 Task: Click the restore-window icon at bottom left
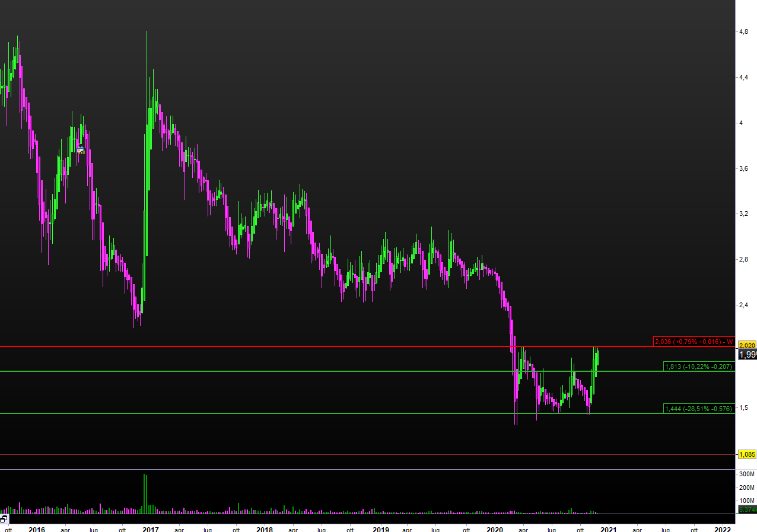(4, 519)
